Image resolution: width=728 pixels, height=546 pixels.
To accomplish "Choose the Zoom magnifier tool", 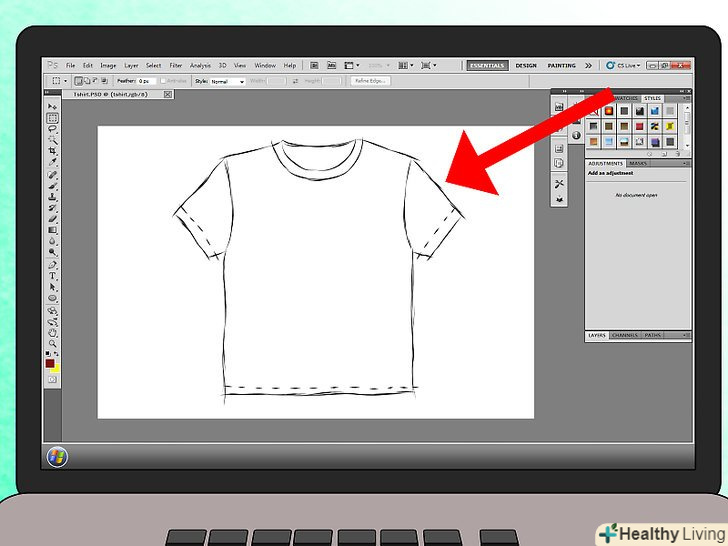I will pyautogui.click(x=52, y=342).
